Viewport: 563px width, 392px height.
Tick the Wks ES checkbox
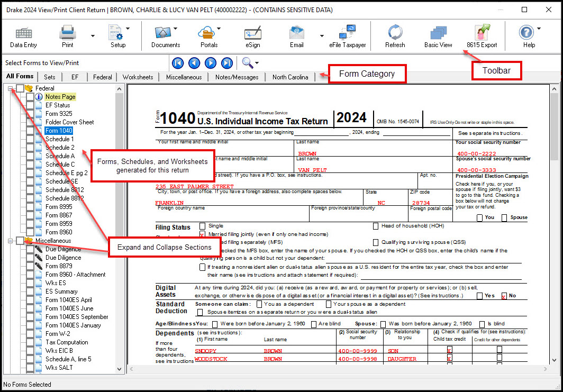31,283
